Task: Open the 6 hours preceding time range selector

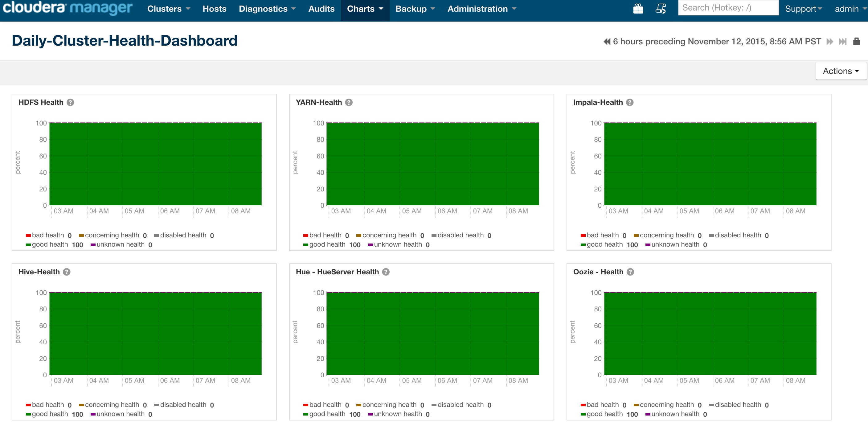Action: (716, 41)
